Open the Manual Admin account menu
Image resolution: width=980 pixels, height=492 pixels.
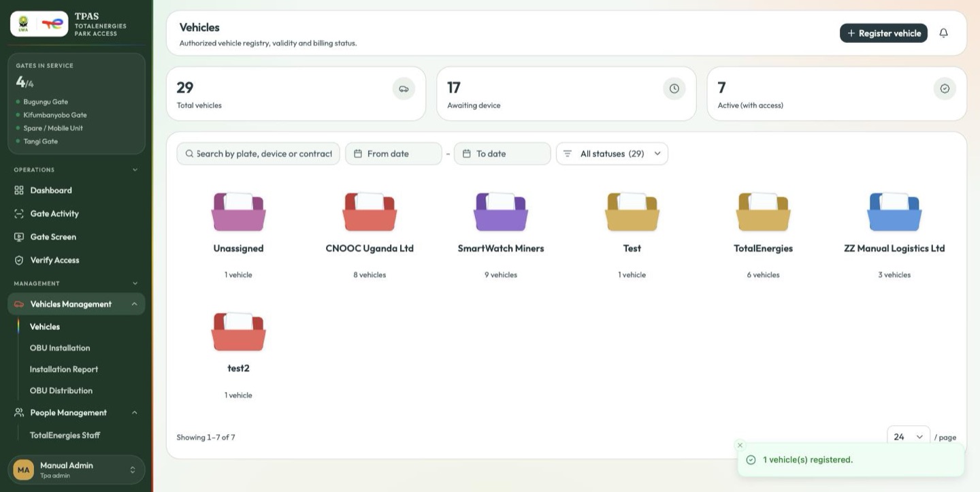point(76,470)
